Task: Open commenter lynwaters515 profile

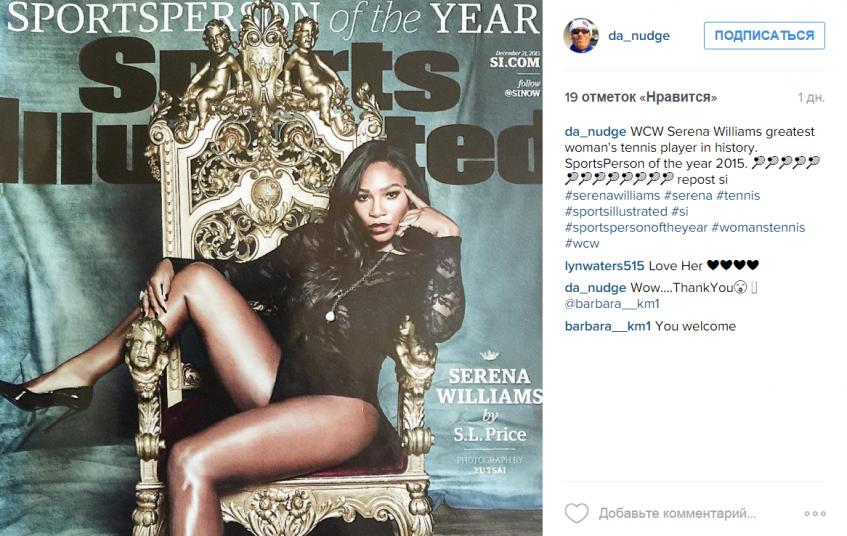Action: pyautogui.click(x=604, y=265)
